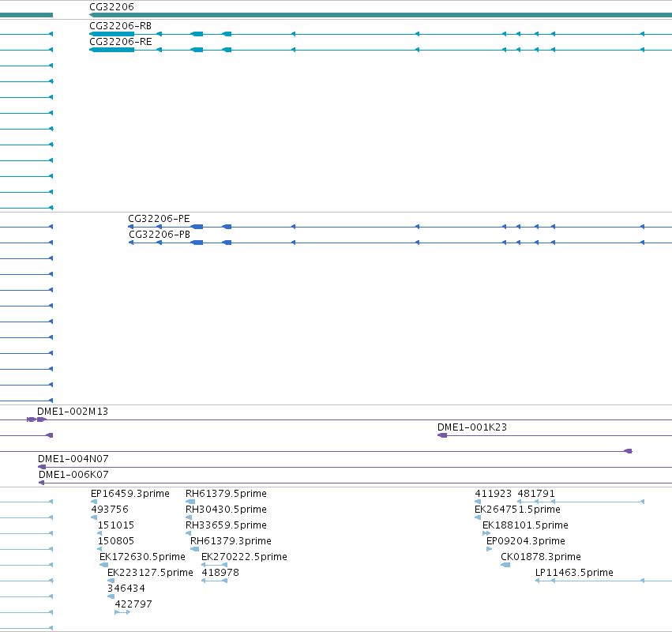Select protein CG32206-PB label
The image size is (672, 632).
(x=160, y=235)
